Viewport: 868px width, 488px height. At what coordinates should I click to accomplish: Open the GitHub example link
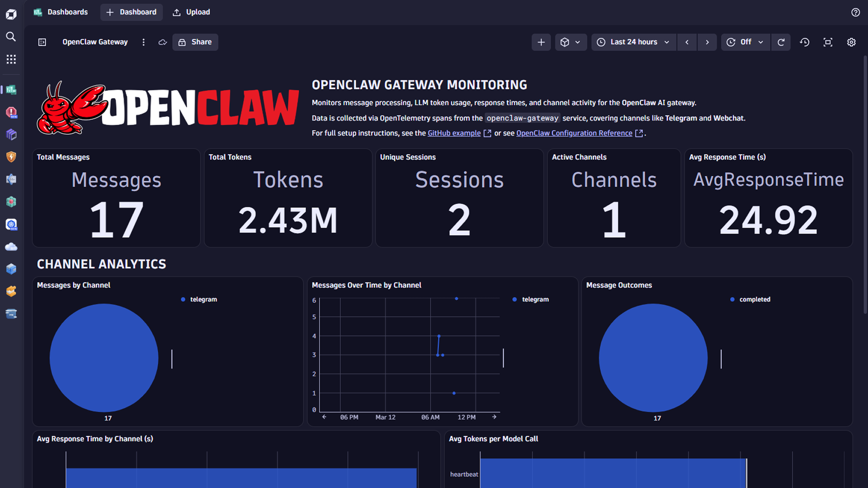click(454, 133)
